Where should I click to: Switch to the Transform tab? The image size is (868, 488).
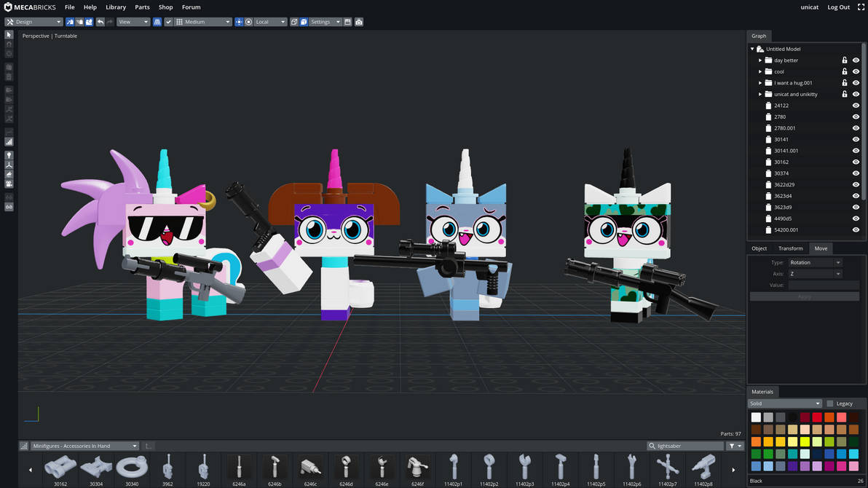point(790,248)
